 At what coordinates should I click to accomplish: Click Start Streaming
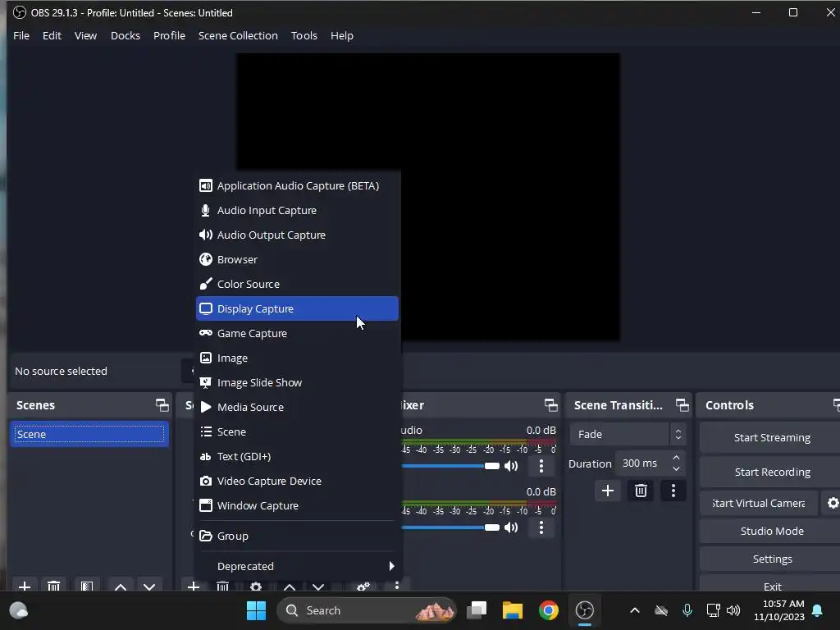click(x=771, y=438)
